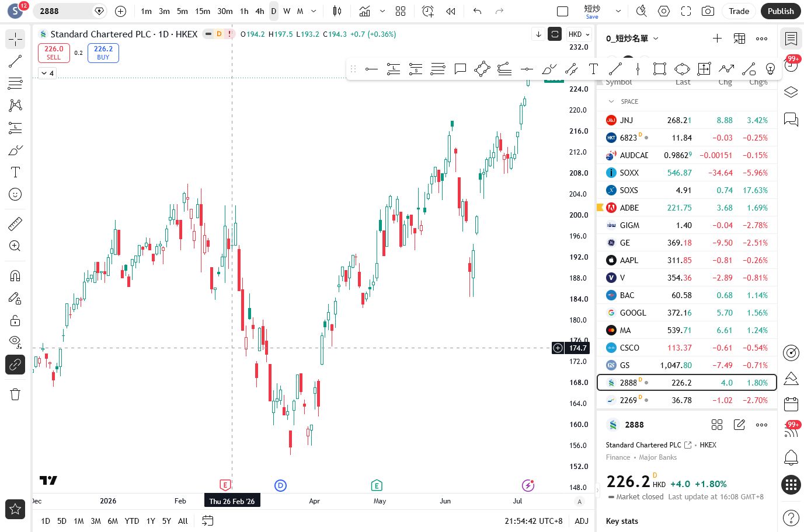Expand the timeframe dropdown chevron
The width and height of the screenshot is (804, 532).
coord(314,11)
